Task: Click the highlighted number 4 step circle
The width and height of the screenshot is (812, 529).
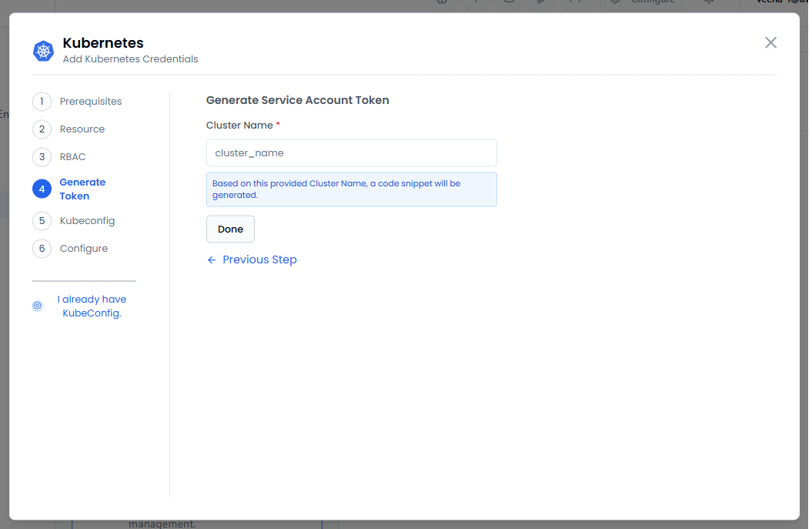Action: tap(42, 189)
